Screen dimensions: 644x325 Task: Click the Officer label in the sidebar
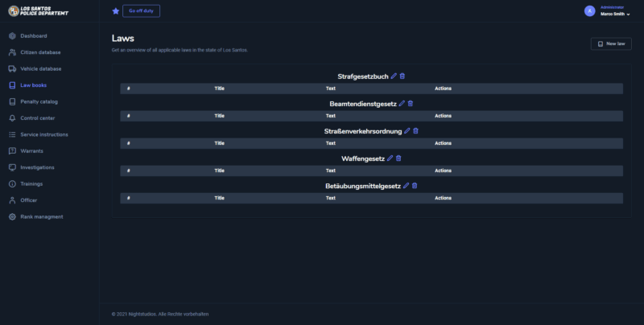click(29, 200)
